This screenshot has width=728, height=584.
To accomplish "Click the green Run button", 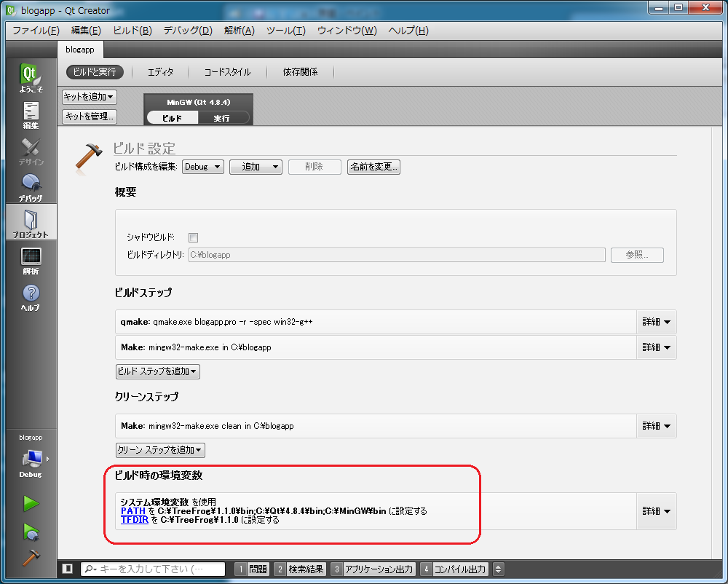I will point(31,503).
